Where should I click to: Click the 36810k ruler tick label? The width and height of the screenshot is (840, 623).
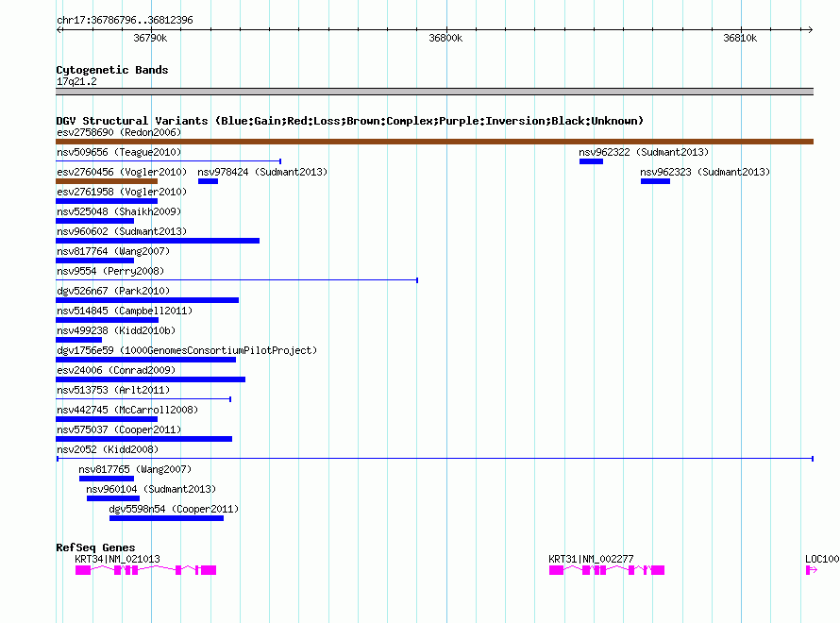pyautogui.click(x=740, y=38)
